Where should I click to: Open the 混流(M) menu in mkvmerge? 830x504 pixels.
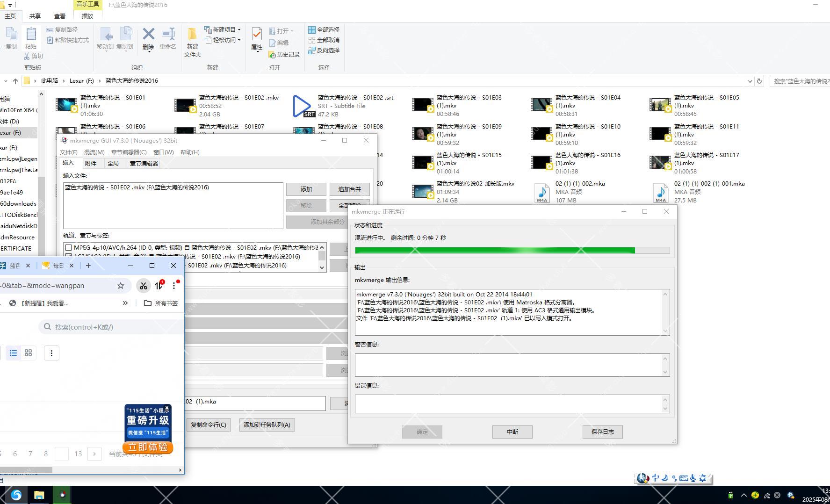pos(94,152)
